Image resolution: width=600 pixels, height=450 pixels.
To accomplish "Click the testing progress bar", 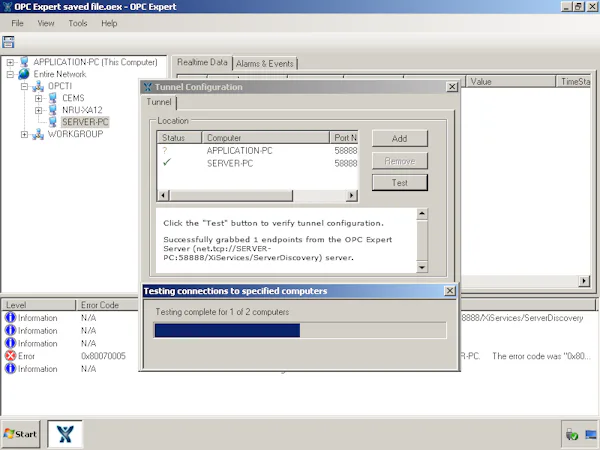I will tap(300, 330).
